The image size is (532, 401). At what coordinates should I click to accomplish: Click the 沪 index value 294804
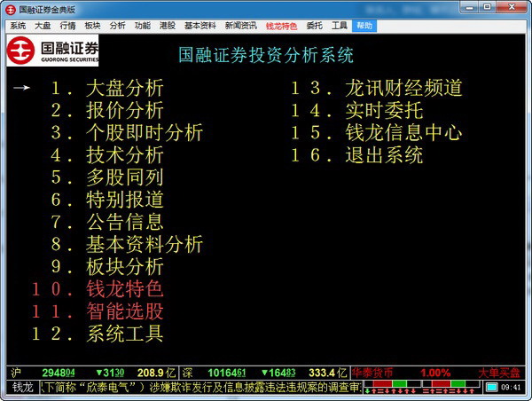click(x=59, y=373)
